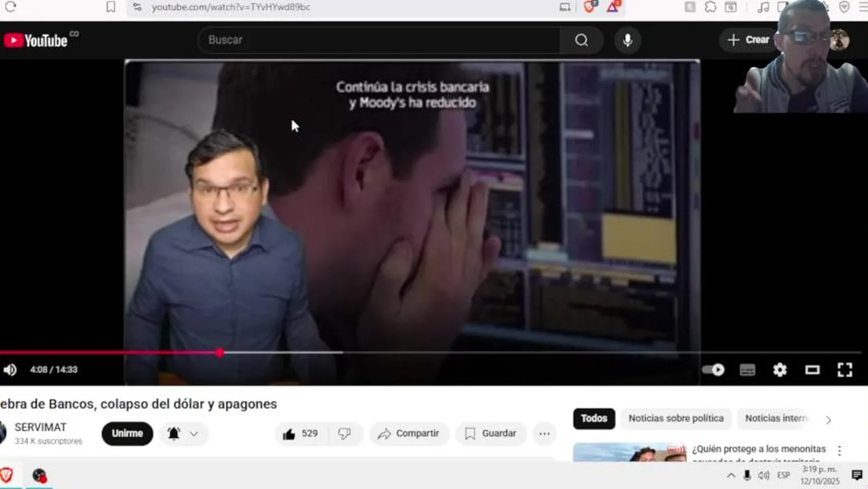Open Brave VPN shield icon
The height and width of the screenshot is (489, 868).
tap(844, 7)
